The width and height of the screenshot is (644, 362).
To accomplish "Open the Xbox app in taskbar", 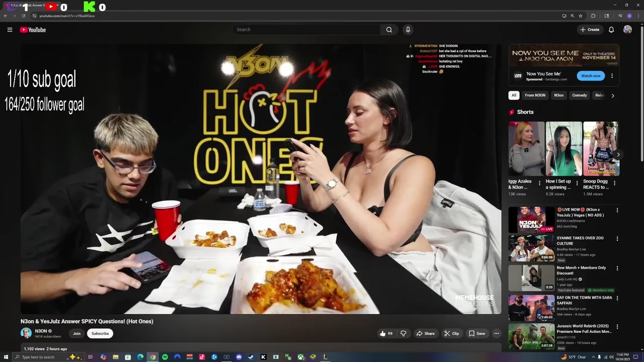I will pos(300,357).
